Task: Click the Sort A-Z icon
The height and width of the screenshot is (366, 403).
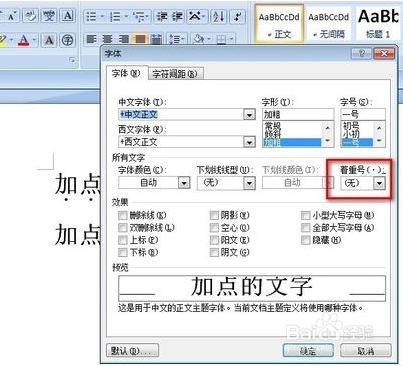Action: 219,16
